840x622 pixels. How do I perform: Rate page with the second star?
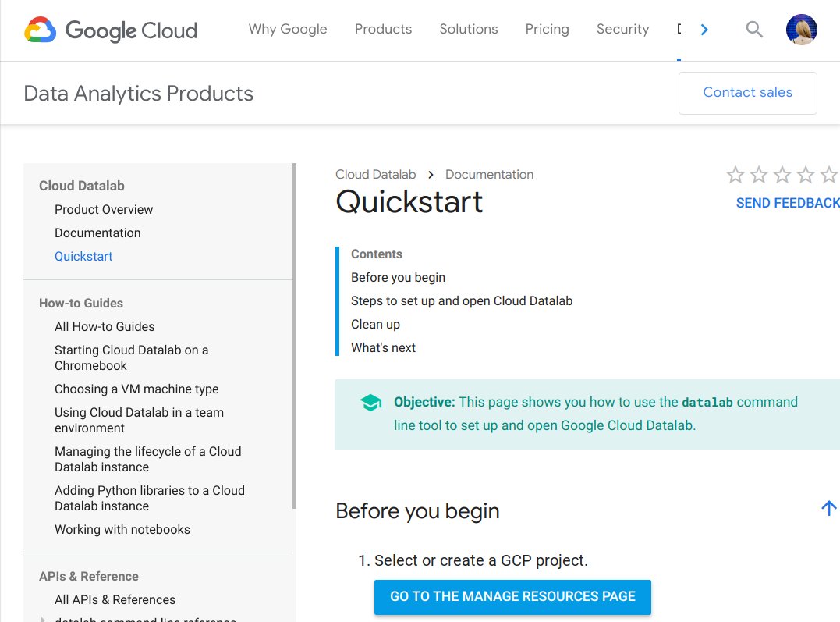pos(759,174)
